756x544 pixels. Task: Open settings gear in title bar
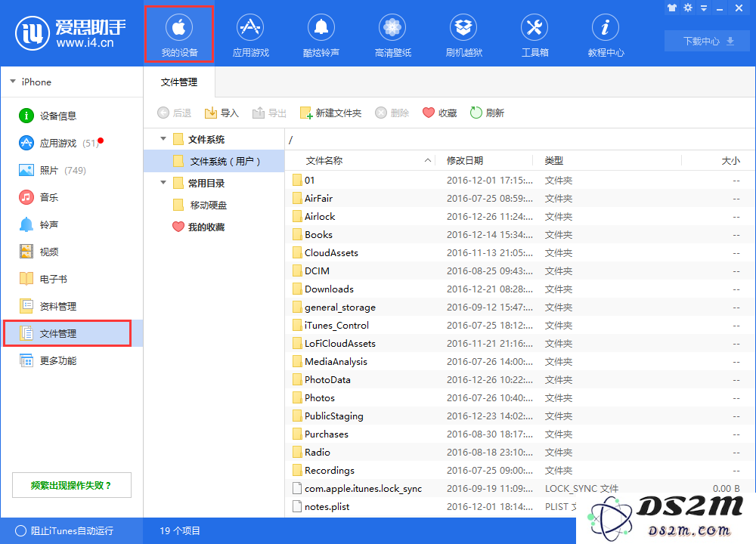click(x=688, y=8)
